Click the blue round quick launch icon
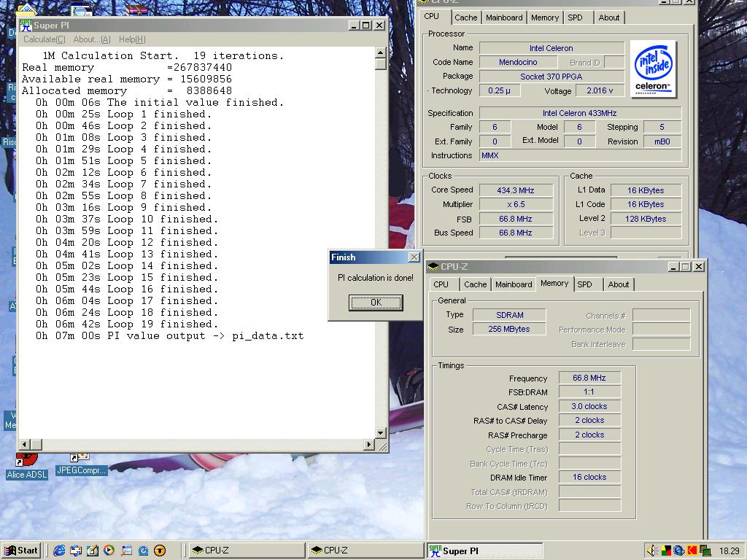 click(x=143, y=551)
